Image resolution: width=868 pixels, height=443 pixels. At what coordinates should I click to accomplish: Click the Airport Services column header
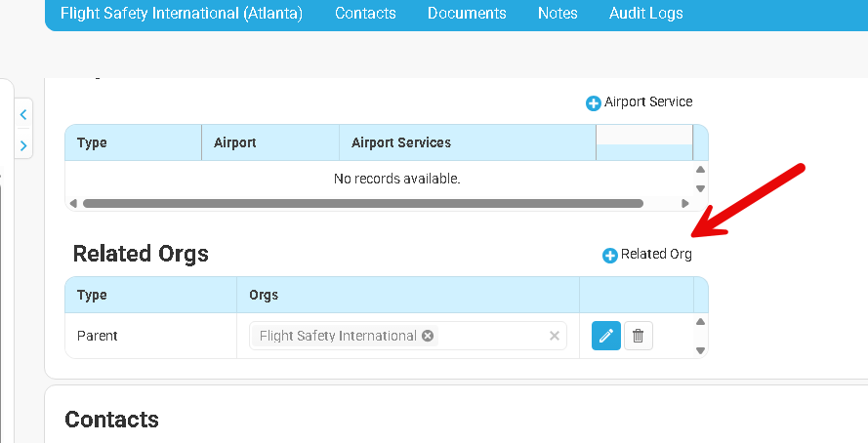click(x=401, y=142)
